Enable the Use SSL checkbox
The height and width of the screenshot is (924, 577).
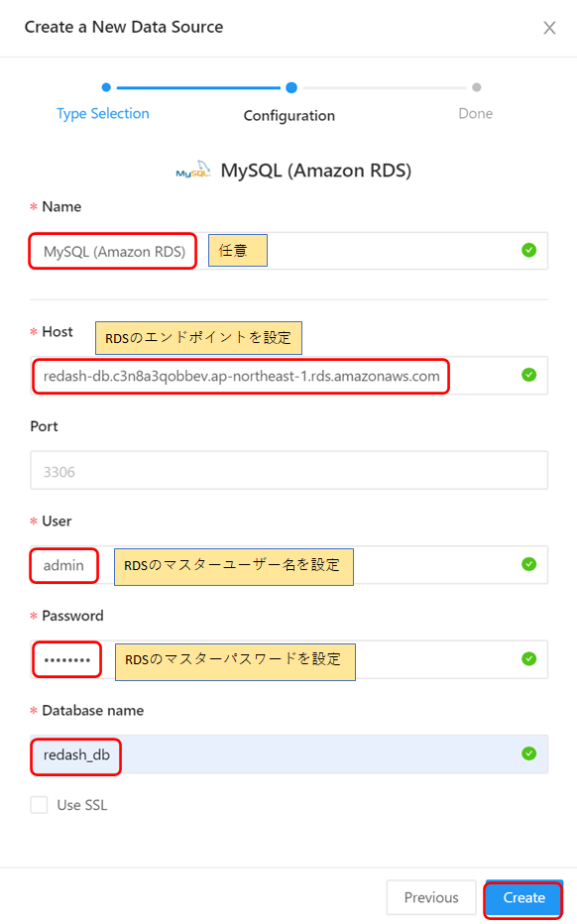click(39, 805)
